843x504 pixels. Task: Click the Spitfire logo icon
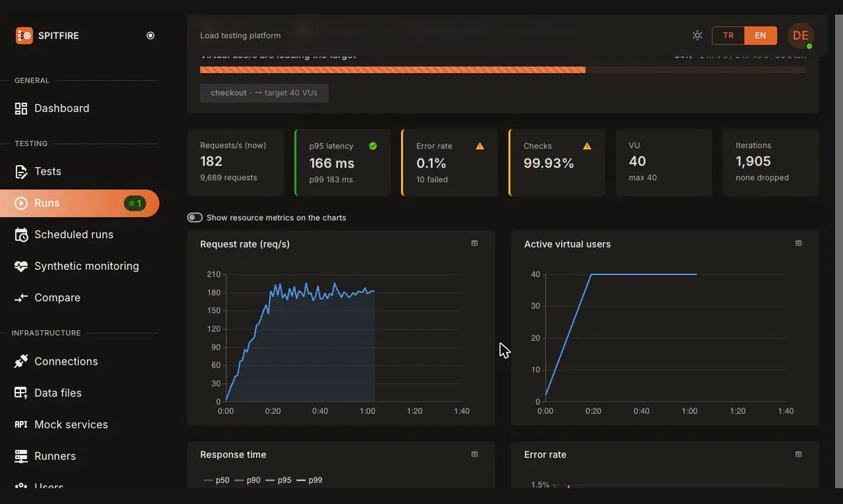pyautogui.click(x=24, y=36)
